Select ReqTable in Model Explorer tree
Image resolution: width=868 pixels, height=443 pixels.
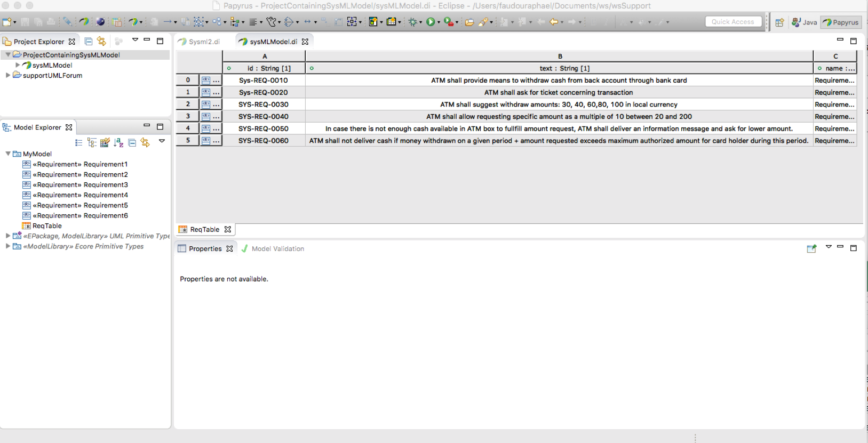coord(42,225)
